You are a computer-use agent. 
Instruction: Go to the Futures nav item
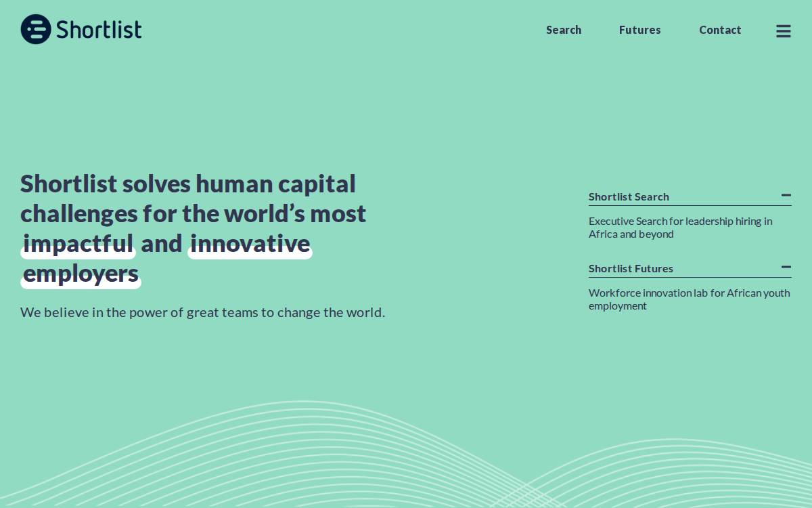pos(639,30)
